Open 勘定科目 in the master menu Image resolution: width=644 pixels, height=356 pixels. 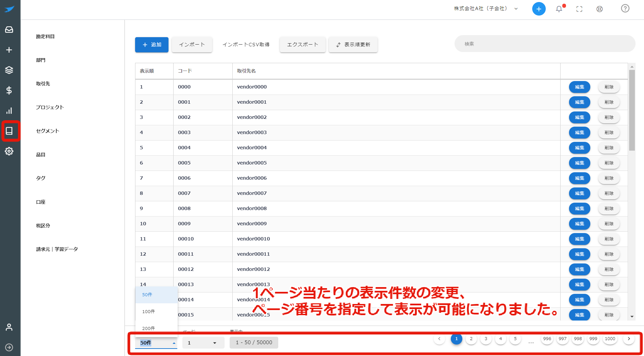pyautogui.click(x=45, y=36)
